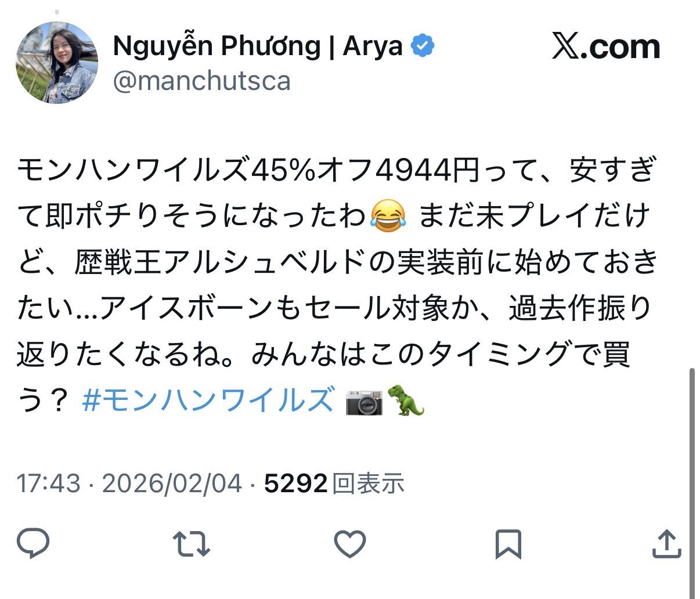This screenshot has width=700, height=599.
Task: Tap the green dinosaur emoji
Action: tap(409, 400)
